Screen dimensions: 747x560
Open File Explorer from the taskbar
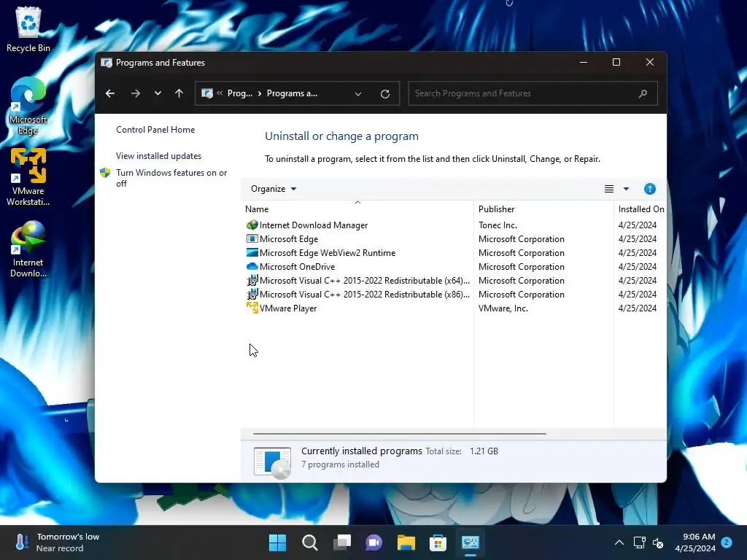406,542
